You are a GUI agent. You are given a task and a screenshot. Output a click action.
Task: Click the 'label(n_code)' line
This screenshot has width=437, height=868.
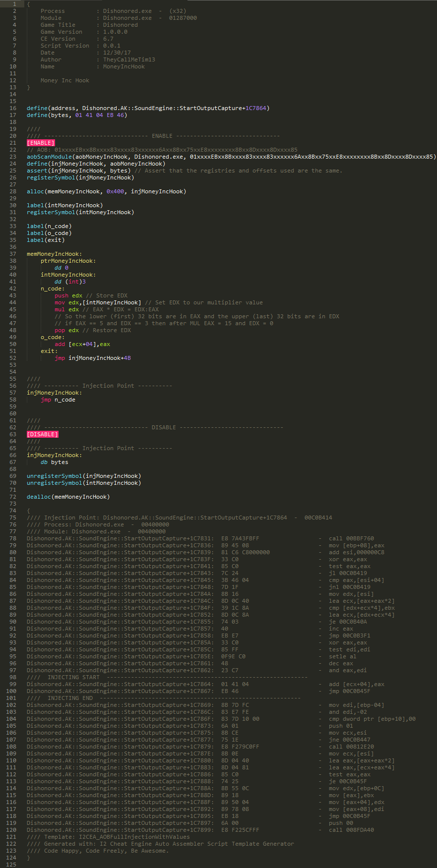(x=49, y=226)
